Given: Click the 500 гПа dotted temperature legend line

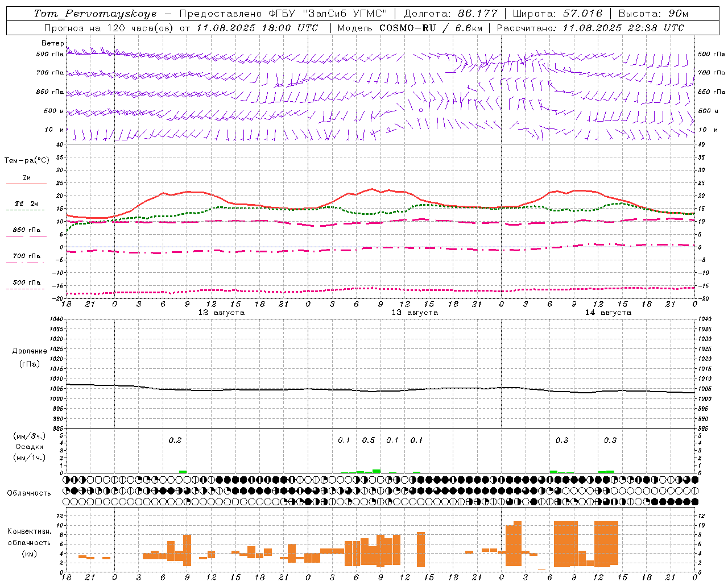Looking at the screenshot, I should (x=25, y=289).
